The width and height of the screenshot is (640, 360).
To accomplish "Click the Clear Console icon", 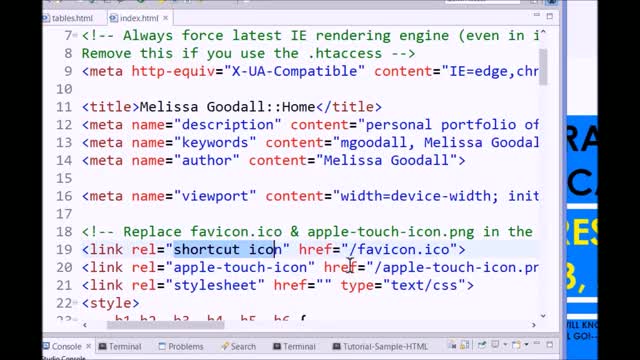I will [452, 345].
